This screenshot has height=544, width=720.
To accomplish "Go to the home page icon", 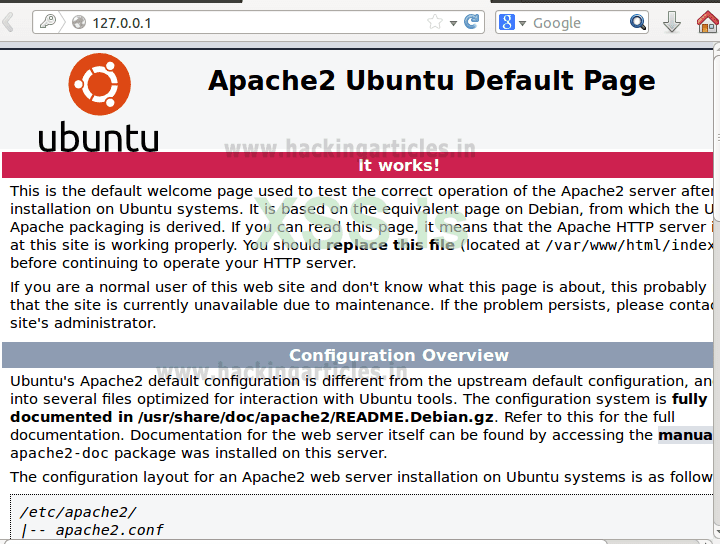I will (x=708, y=22).
